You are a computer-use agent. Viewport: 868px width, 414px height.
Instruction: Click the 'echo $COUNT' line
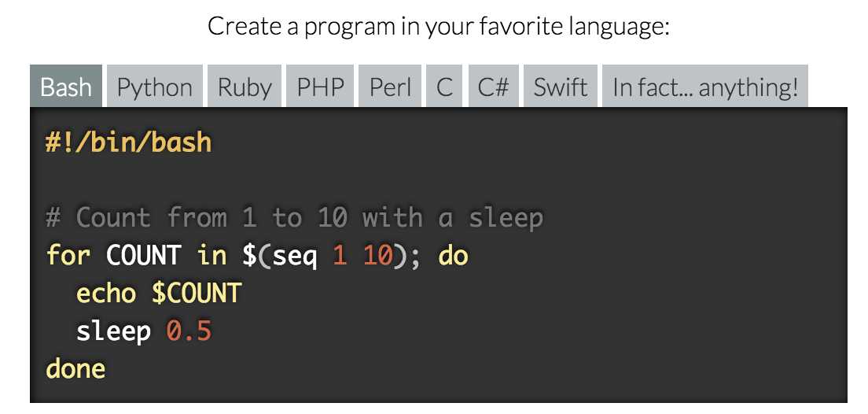158,293
